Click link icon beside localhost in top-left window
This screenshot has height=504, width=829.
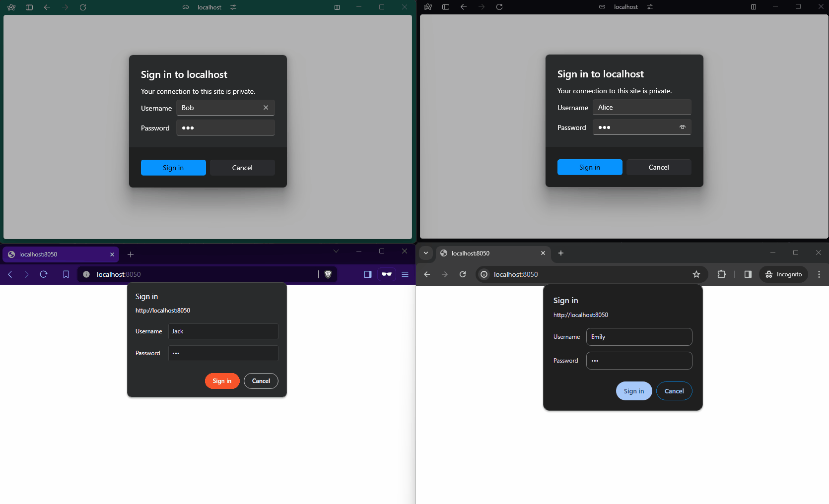tap(186, 7)
